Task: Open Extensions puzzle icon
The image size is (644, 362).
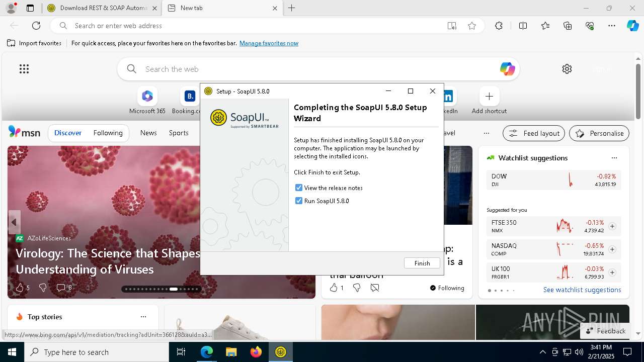Action: [499, 26]
